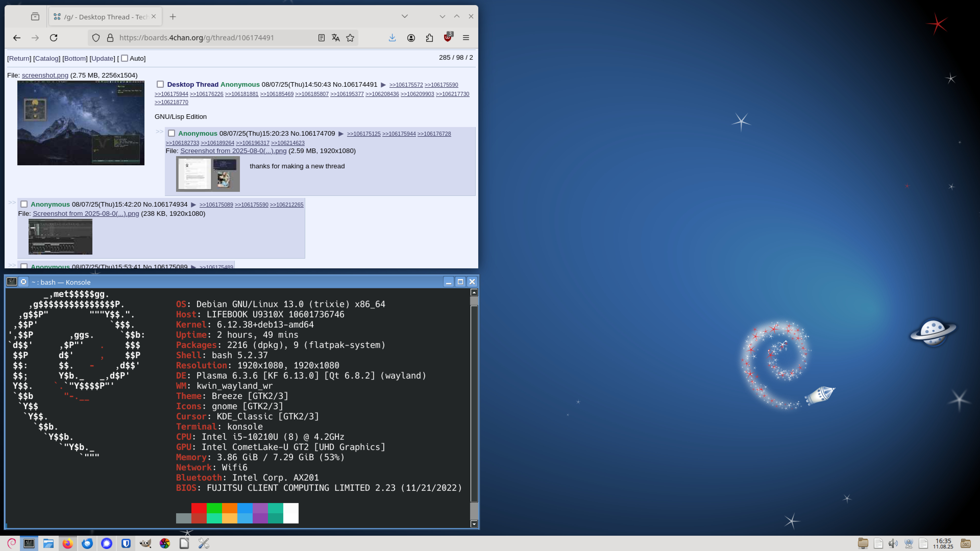980x551 pixels.
Task: Open the uBlock Origin extension icon
Action: click(448, 38)
